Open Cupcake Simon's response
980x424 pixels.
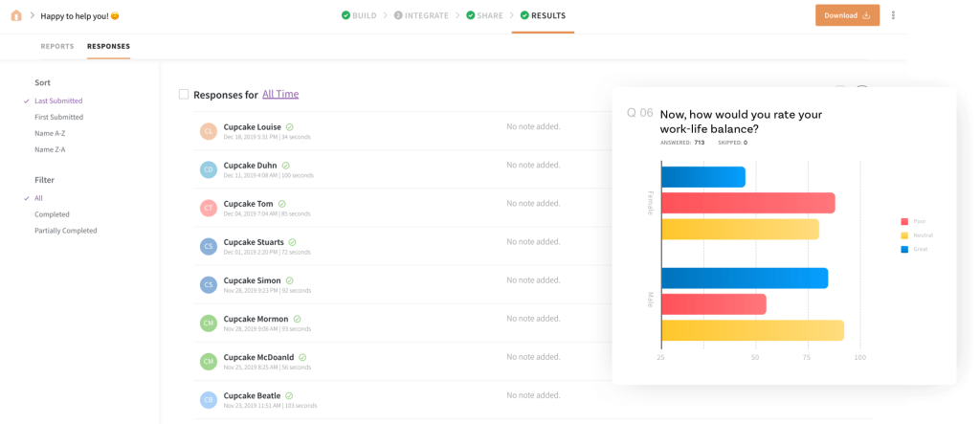[252, 280]
